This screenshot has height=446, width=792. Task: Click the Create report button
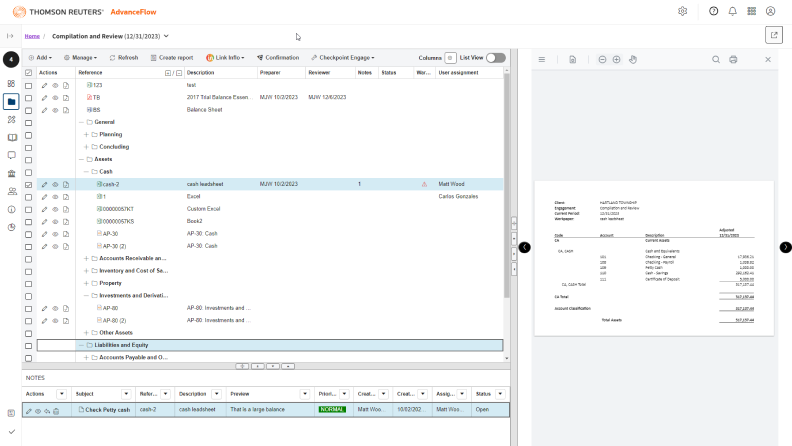click(170, 58)
